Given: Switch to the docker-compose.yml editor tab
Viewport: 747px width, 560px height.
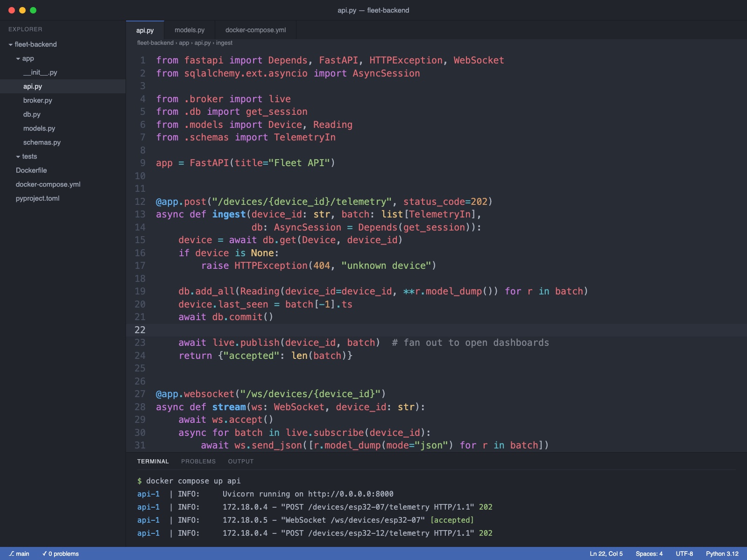Looking at the screenshot, I should pos(255,30).
